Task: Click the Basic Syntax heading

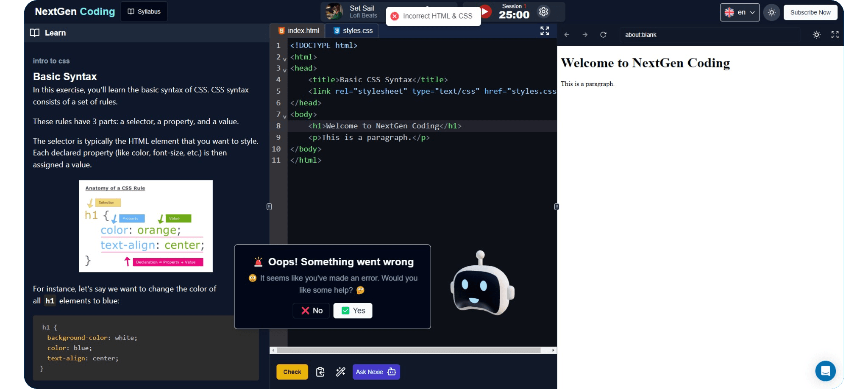Action: [x=65, y=77]
